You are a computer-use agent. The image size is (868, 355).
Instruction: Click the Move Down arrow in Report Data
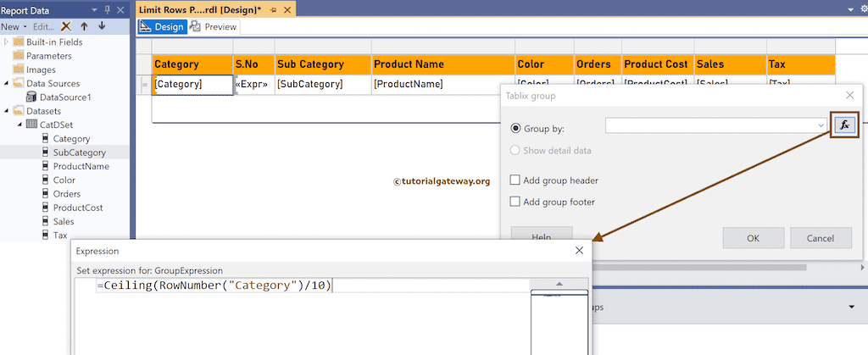tap(102, 26)
